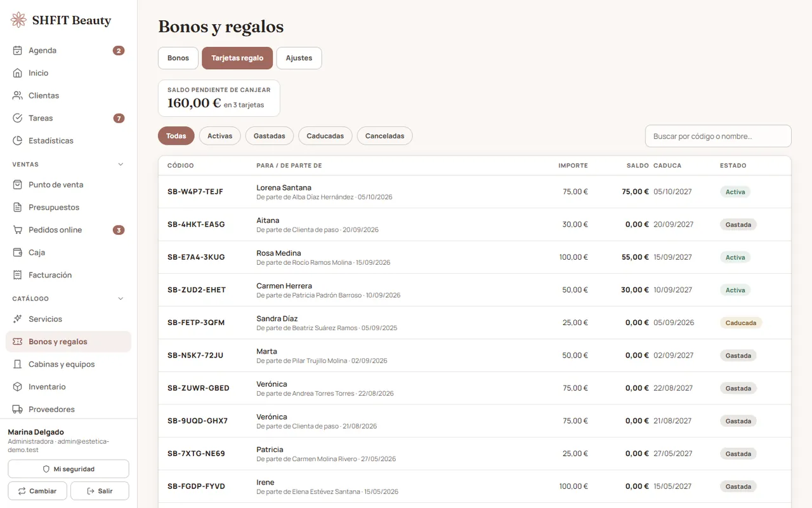
Task: Filter gift cards by Activas
Action: tap(220, 136)
